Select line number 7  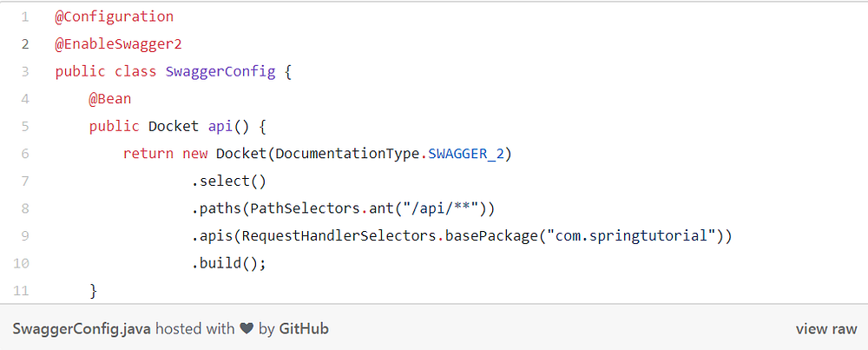25,182
